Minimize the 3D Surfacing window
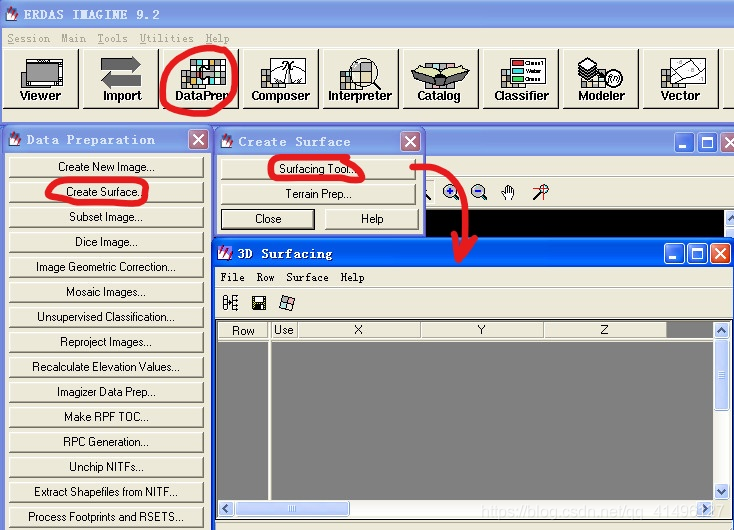This screenshot has height=530, width=734. pos(674,254)
